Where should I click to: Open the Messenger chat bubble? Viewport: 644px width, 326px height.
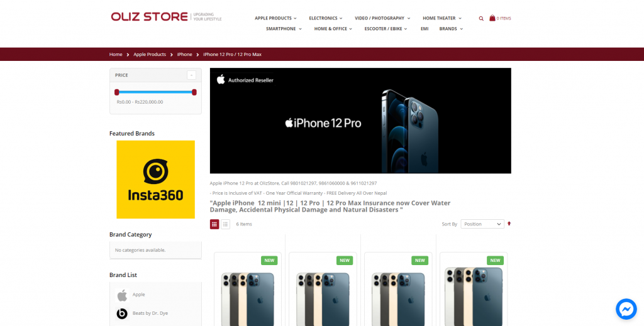point(626,309)
